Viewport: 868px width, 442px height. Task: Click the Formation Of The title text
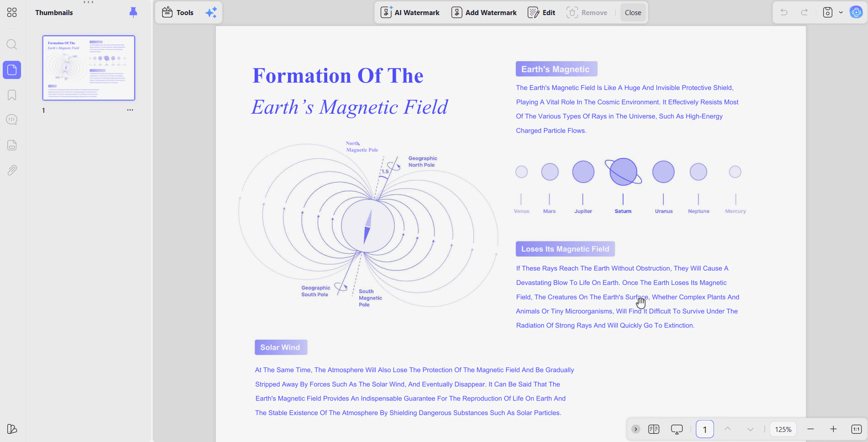338,76
